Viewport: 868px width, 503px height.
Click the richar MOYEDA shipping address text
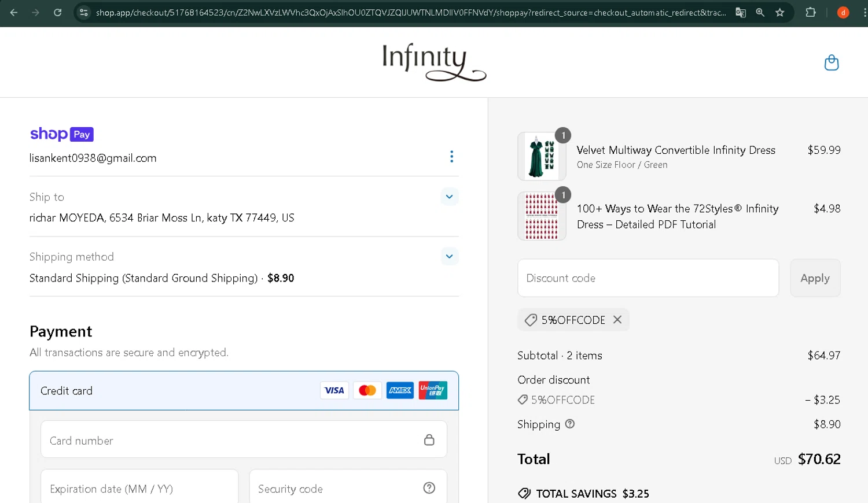coord(162,218)
